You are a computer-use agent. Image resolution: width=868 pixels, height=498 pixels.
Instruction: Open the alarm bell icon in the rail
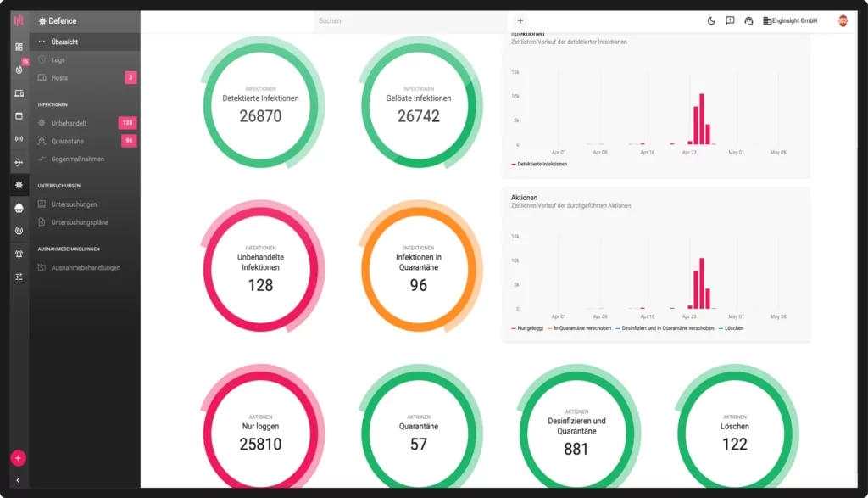click(x=19, y=254)
